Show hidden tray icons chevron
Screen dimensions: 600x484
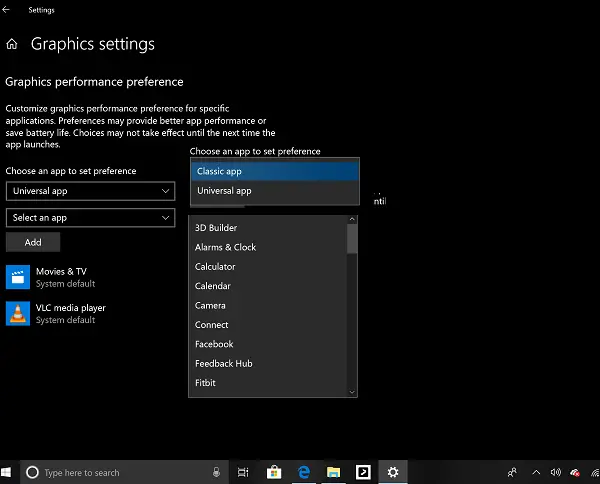pos(536,473)
